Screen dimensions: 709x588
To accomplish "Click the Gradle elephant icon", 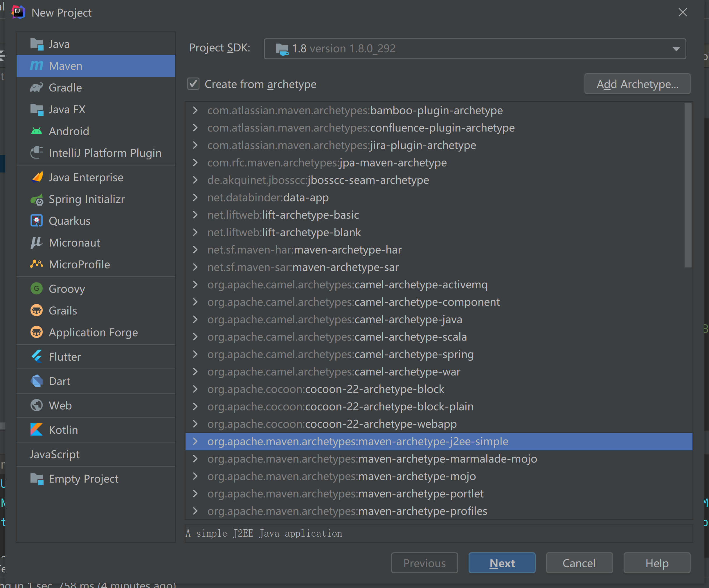I will coord(37,88).
